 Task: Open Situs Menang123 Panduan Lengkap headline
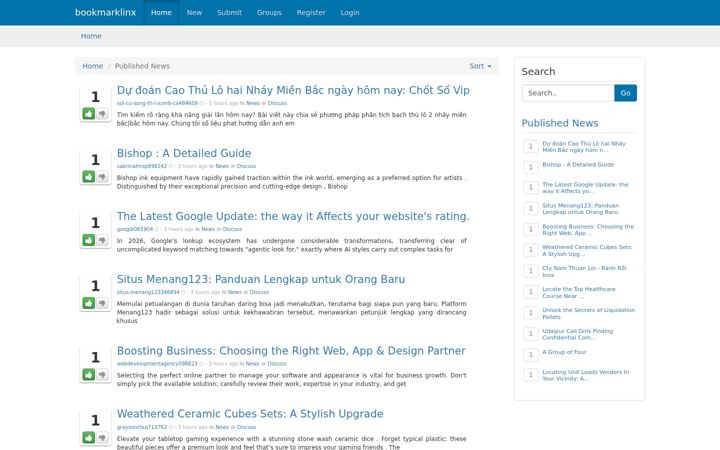[261, 279]
